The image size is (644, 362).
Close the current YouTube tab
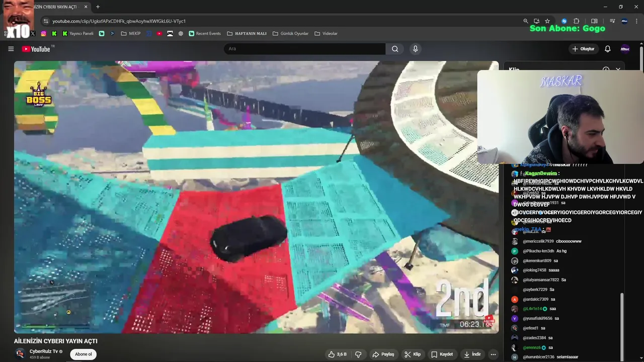pyautogui.click(x=86, y=7)
